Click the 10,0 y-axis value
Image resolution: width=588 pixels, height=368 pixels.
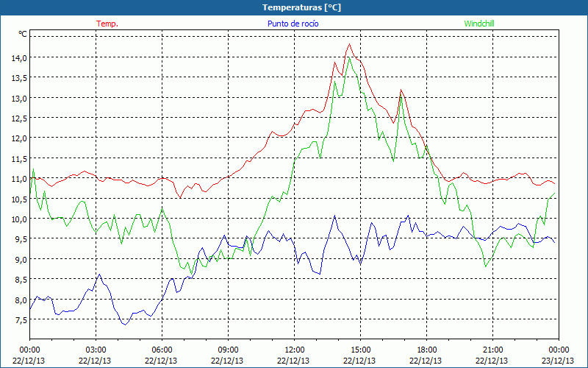pos(19,219)
